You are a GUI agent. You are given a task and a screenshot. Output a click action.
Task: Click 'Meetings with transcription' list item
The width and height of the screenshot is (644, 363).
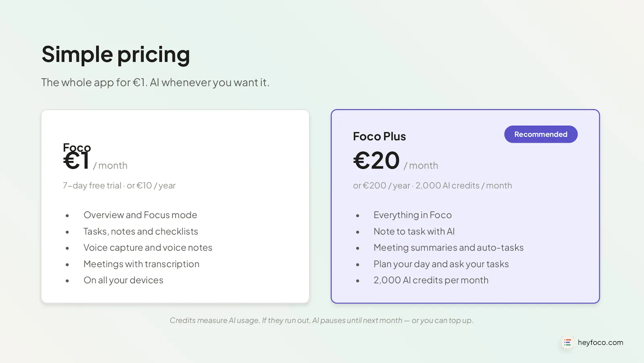(141, 264)
